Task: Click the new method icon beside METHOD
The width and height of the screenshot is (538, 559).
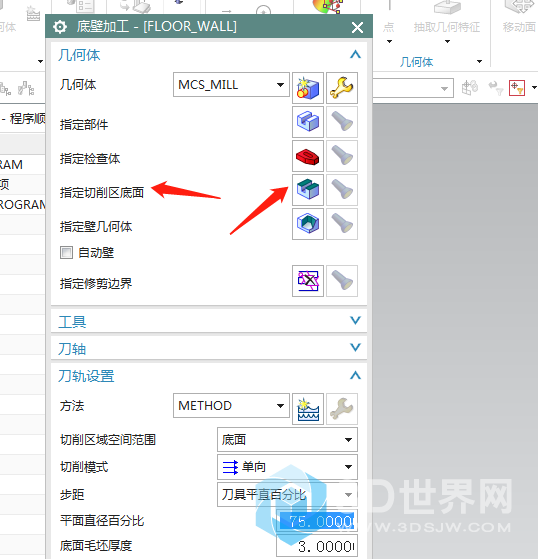Action: click(308, 409)
